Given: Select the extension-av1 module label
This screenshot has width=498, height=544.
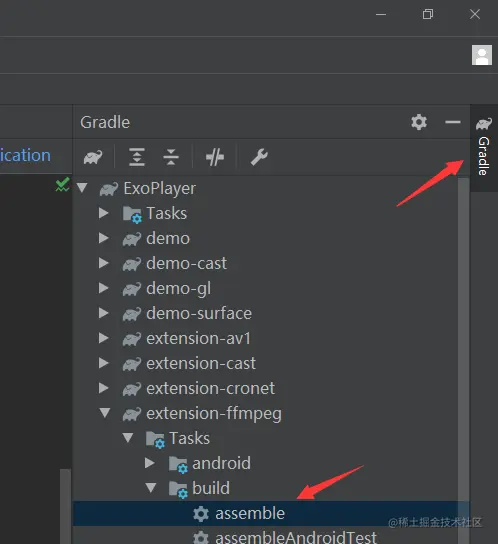Looking at the screenshot, I should tap(198, 339).
